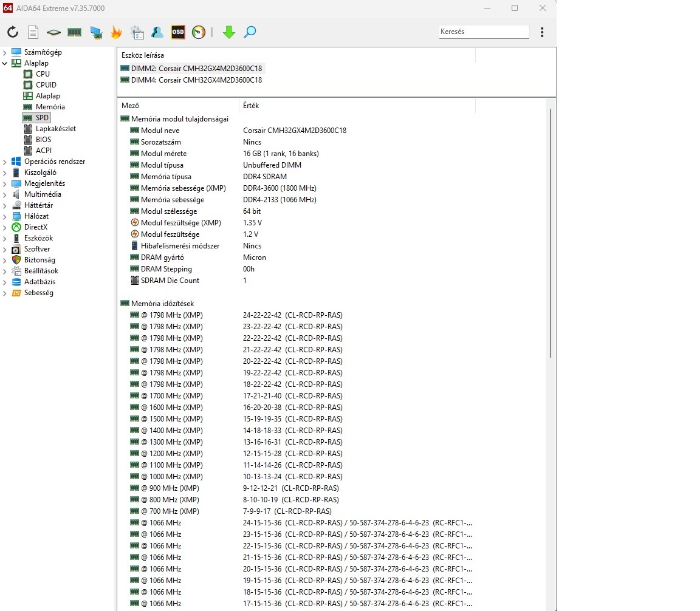Expand the Eszközök node arrow
The width and height of the screenshot is (700, 611).
[x=5, y=238]
